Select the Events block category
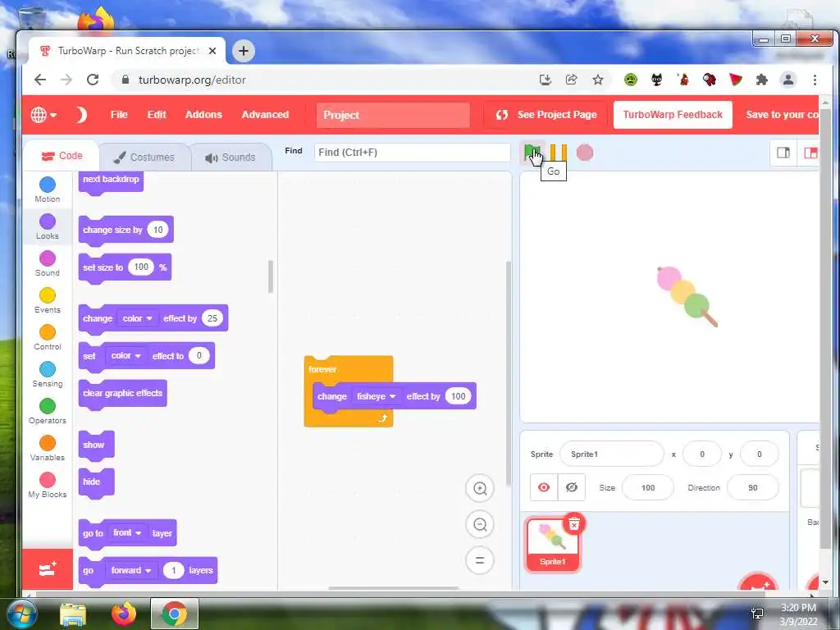The width and height of the screenshot is (840, 630). coord(47,301)
